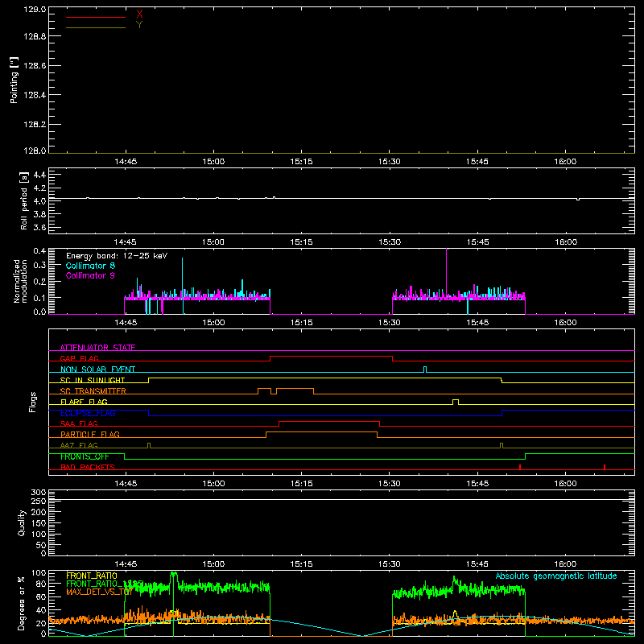Click 15:45 under the quality panel
The height and width of the screenshot is (644, 644).
pos(477,564)
